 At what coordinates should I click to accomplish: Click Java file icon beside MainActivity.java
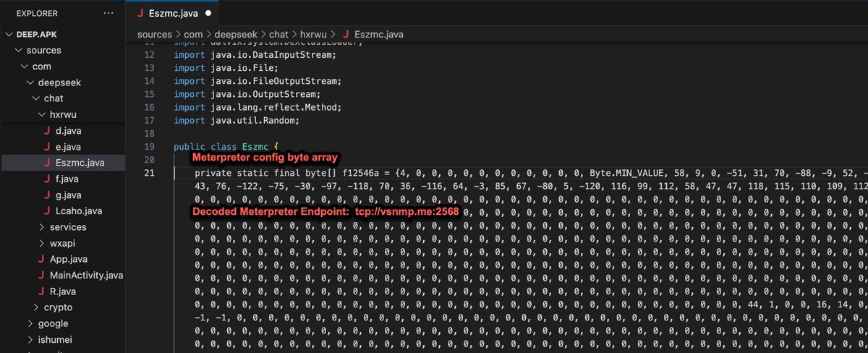[x=41, y=276]
